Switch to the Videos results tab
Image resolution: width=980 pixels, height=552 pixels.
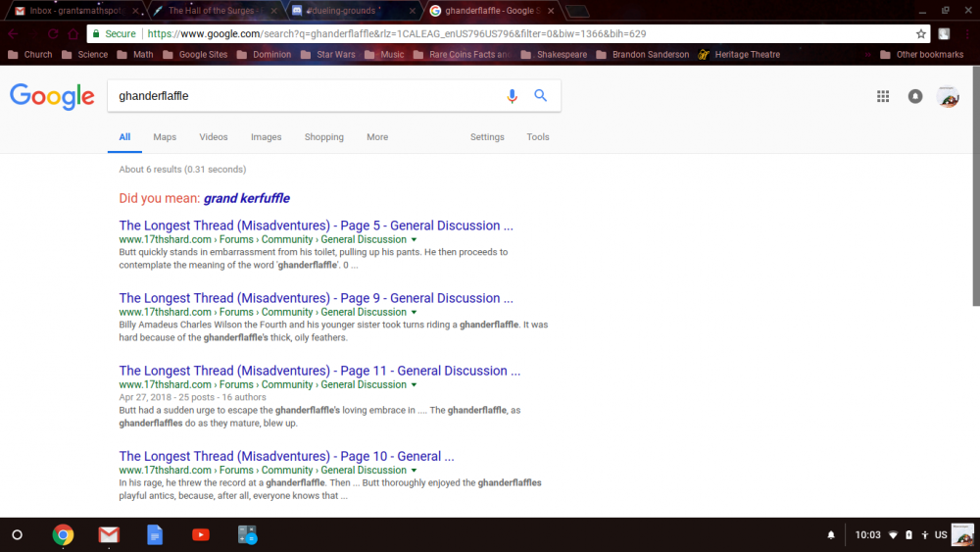point(213,137)
